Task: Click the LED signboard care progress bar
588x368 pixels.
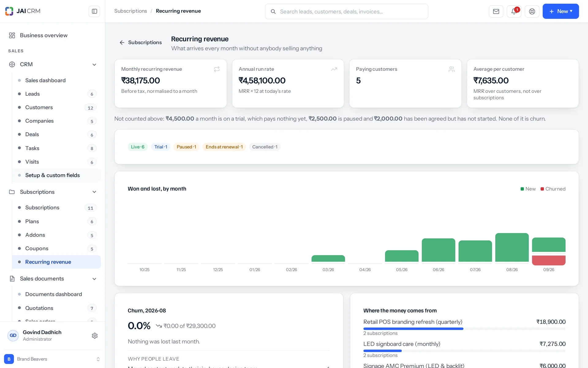Action: [464, 351]
